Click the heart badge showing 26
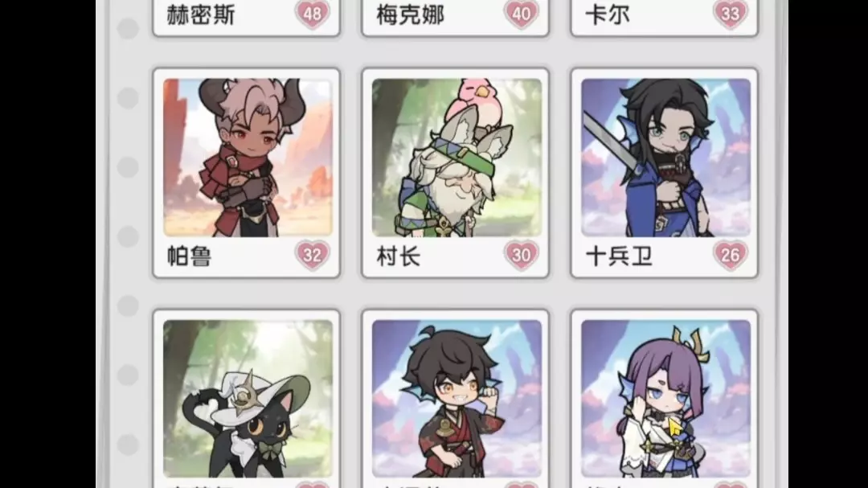Viewport: 868px width, 488px height. coord(730,255)
